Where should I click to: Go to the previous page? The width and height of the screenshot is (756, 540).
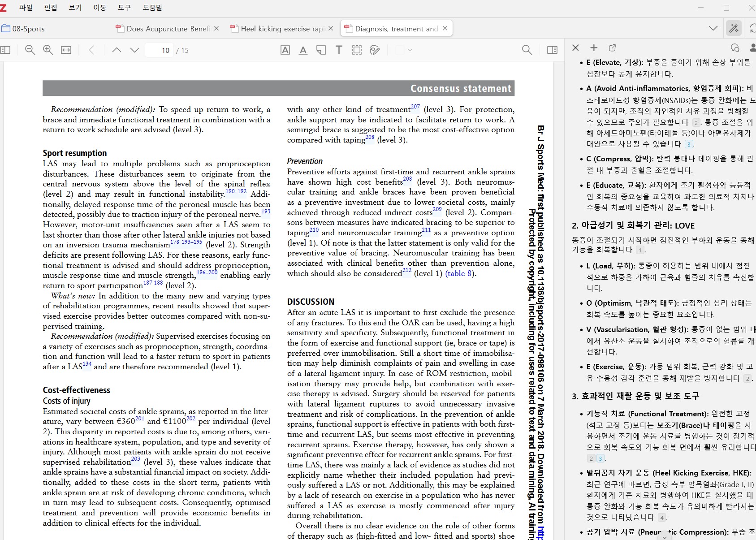coord(117,50)
